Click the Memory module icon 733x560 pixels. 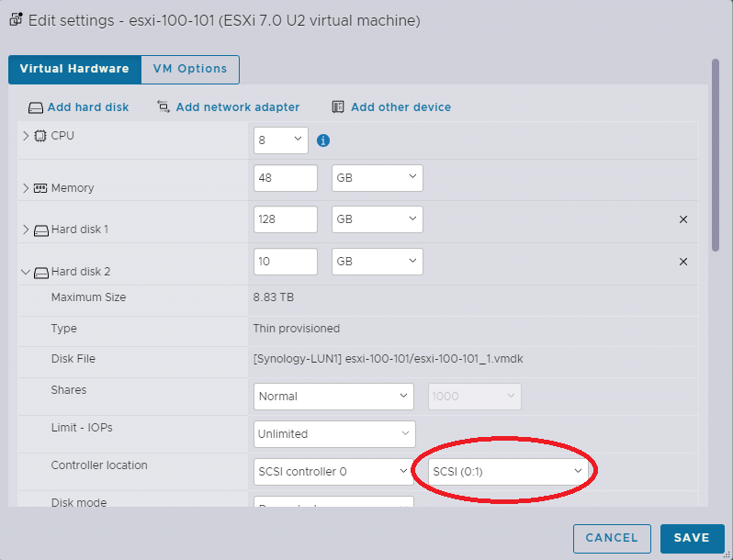(x=40, y=188)
